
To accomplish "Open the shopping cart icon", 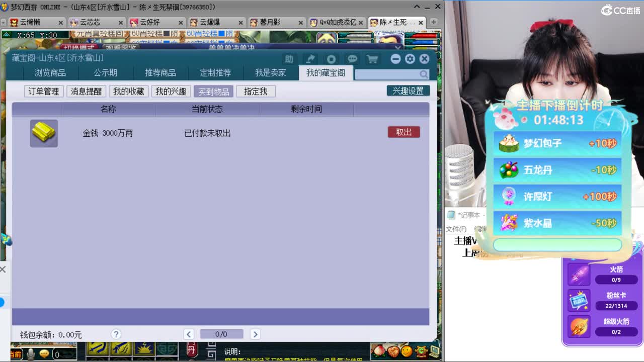I will pos(372,59).
